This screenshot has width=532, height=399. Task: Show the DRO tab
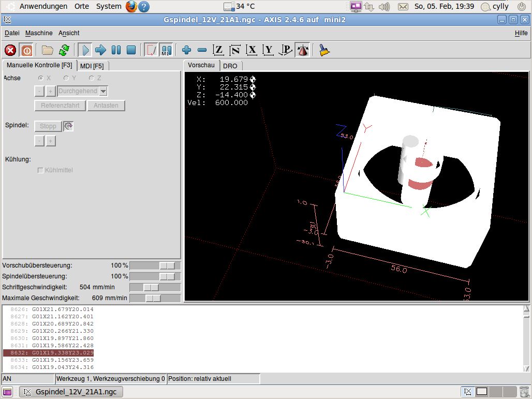(230, 66)
